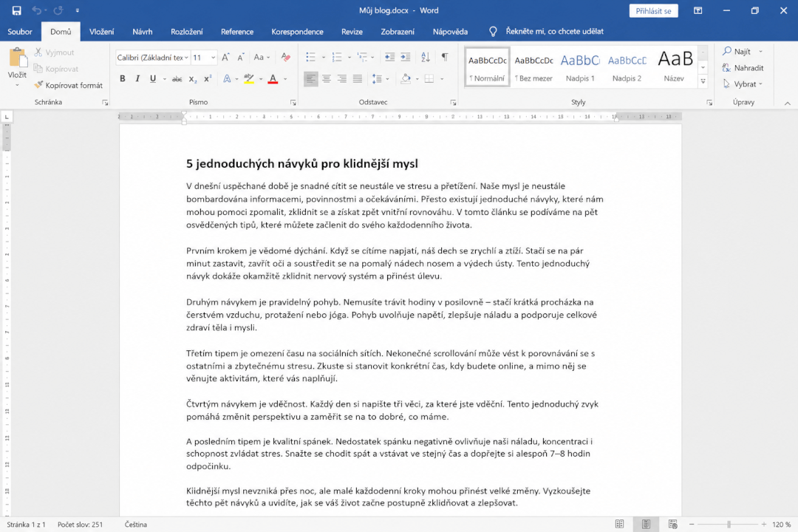Image resolution: width=798 pixels, height=532 pixels.
Task: Center the text
Action: click(327, 79)
